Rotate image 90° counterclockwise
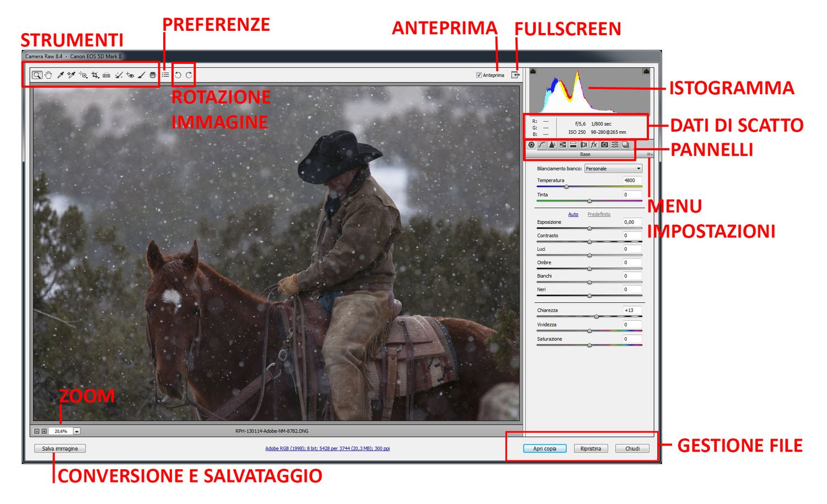The height and width of the screenshot is (504, 827). click(178, 75)
